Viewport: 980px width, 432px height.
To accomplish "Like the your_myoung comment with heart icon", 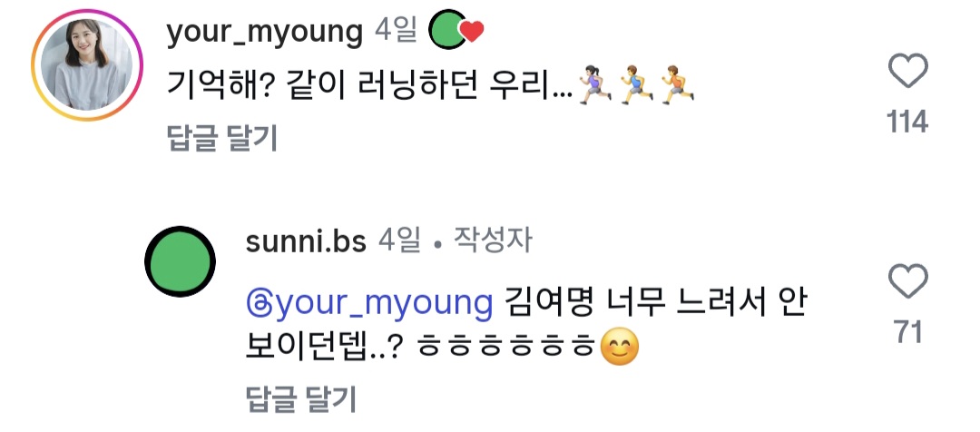I will 907,71.
